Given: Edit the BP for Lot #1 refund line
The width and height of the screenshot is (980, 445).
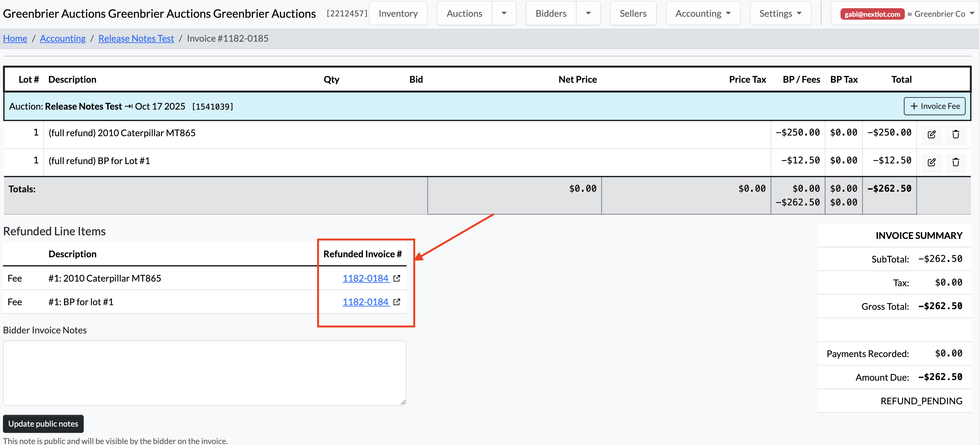Looking at the screenshot, I should [x=931, y=162].
